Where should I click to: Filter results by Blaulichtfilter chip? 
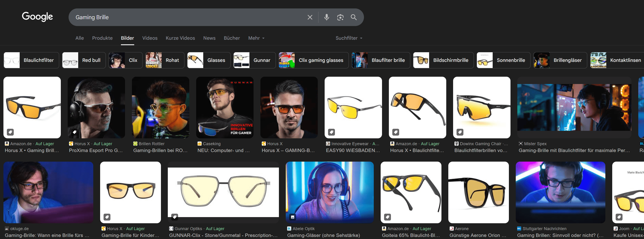(31, 60)
